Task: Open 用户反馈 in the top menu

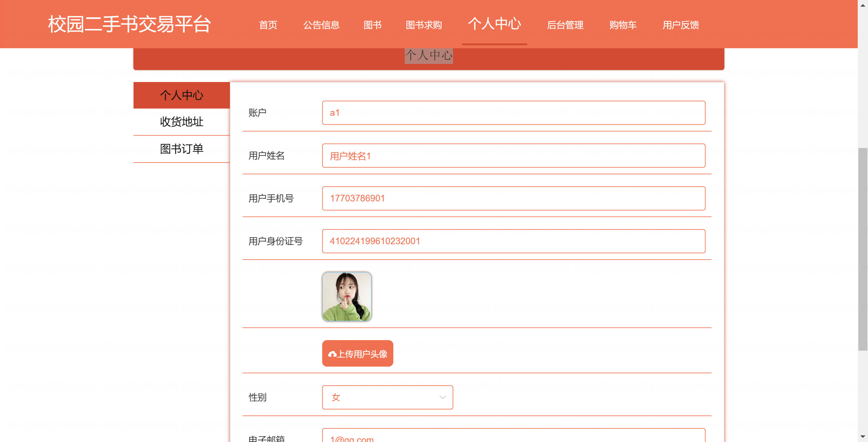Action: tap(681, 25)
